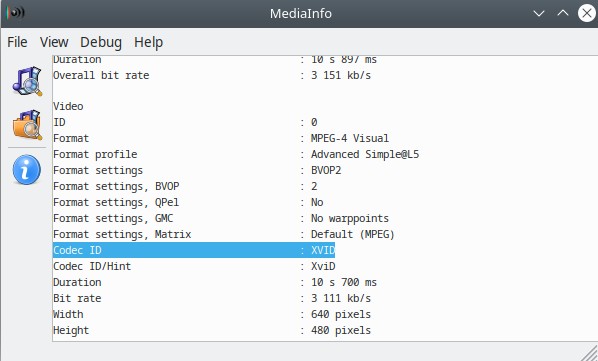Open the Help menu

(148, 42)
